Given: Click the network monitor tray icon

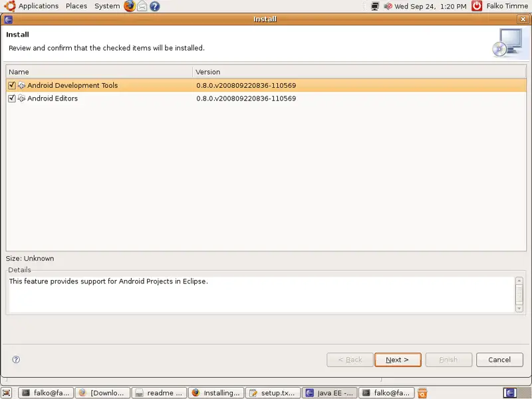Looking at the screenshot, I should 375,6.
